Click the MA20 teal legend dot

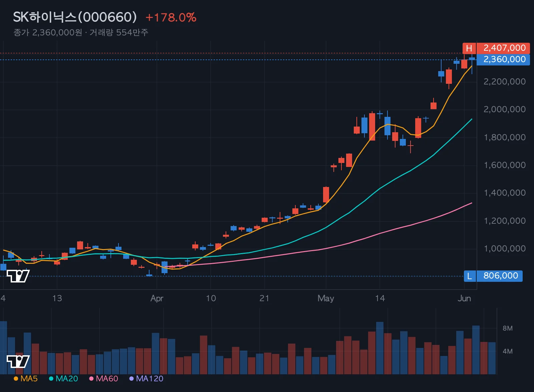(51, 379)
